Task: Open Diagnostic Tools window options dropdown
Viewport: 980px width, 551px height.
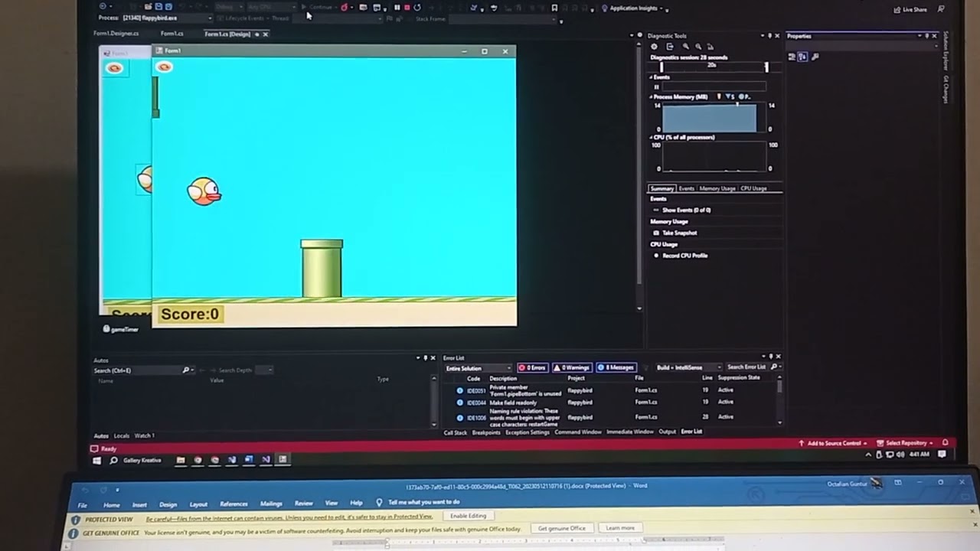Action: click(763, 36)
